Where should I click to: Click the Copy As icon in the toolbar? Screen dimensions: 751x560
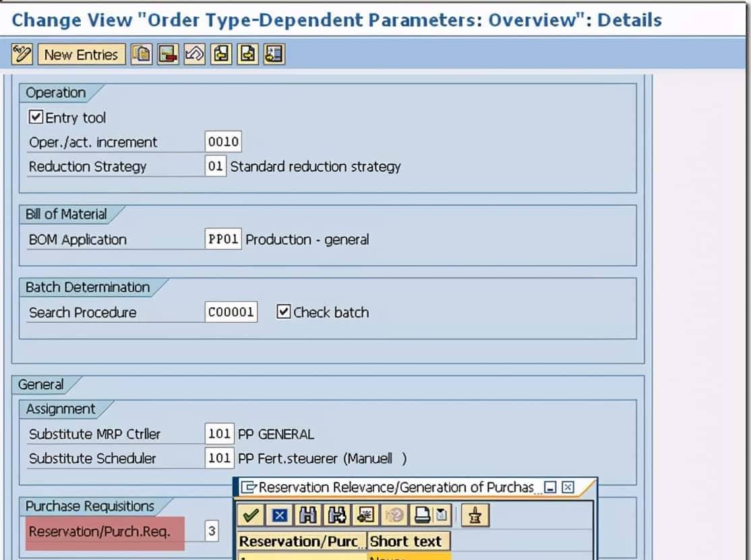142,54
